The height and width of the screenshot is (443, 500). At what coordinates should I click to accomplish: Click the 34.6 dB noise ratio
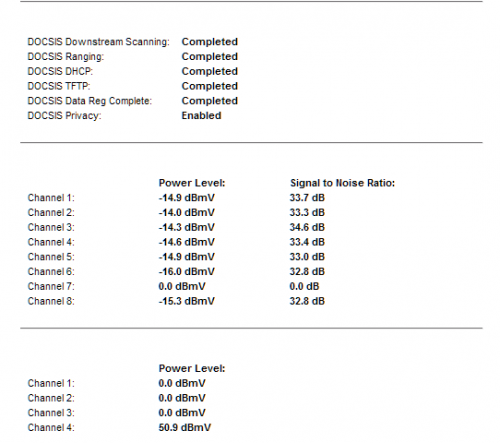(307, 227)
